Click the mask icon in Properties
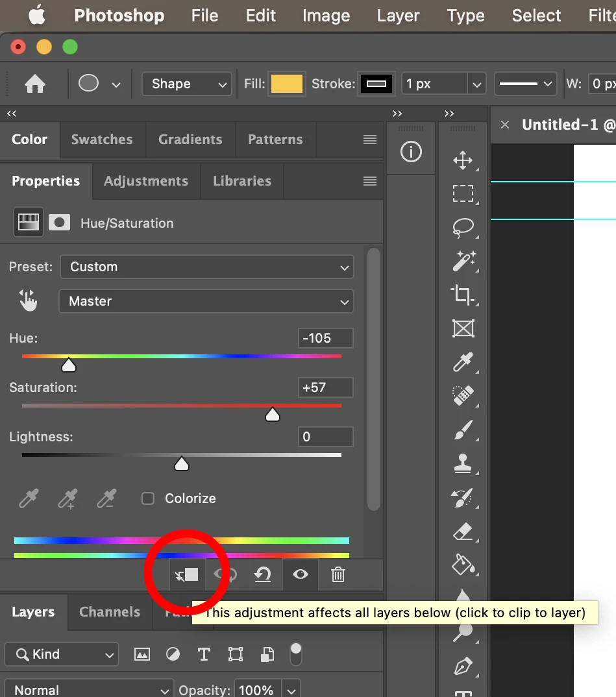The height and width of the screenshot is (697, 616). pyautogui.click(x=59, y=222)
